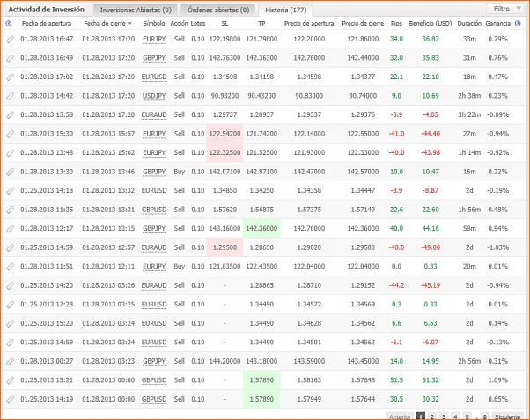
Task: Sort by Acción column header
Action: [x=179, y=23]
